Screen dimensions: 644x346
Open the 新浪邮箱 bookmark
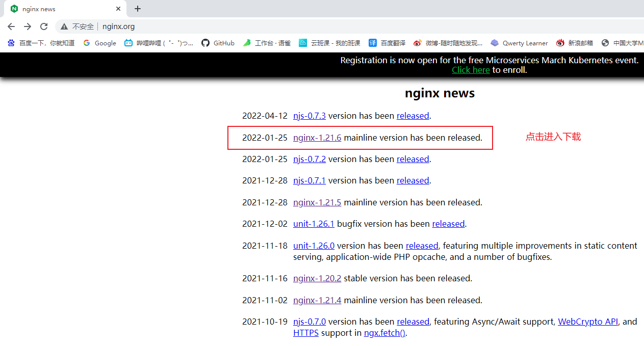pyautogui.click(x=575, y=43)
